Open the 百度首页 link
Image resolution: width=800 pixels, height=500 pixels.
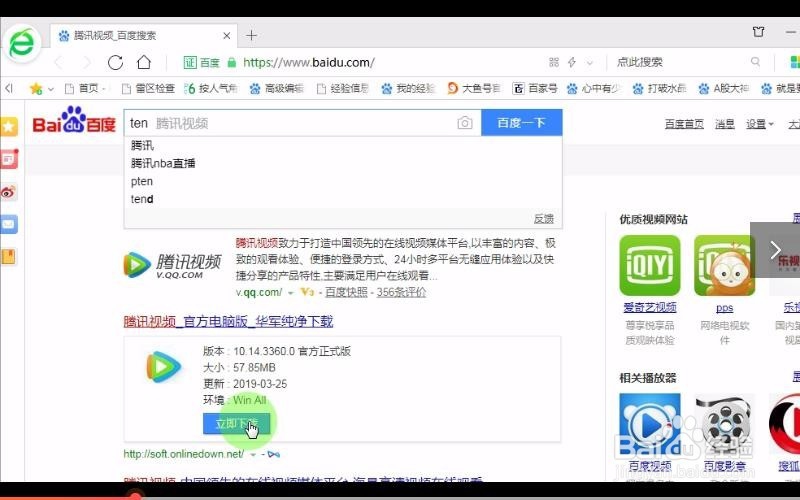click(684, 124)
